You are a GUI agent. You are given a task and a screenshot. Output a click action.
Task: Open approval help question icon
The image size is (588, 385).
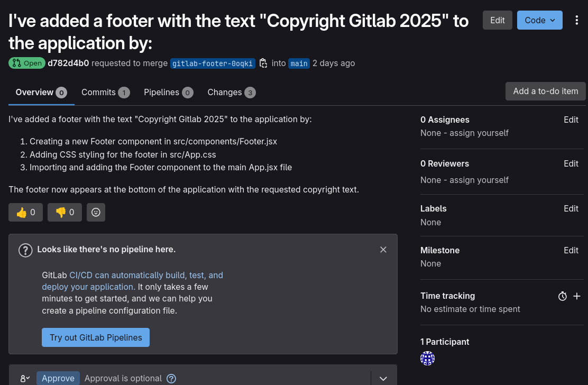coord(171,379)
